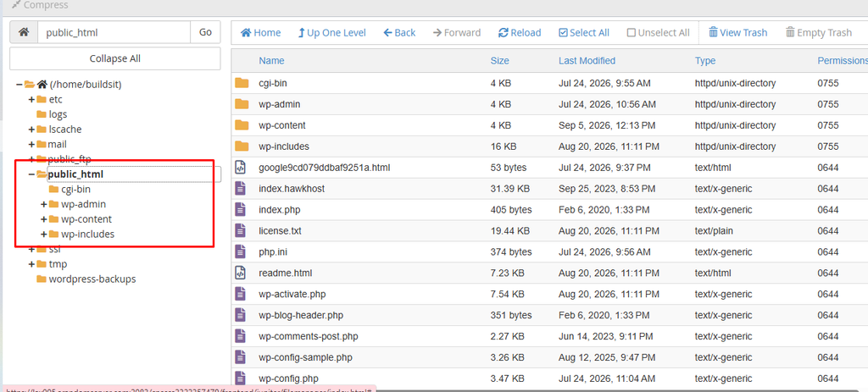Click the wp-config.php file icon
Screen dimensions: 868x392
tap(240, 378)
